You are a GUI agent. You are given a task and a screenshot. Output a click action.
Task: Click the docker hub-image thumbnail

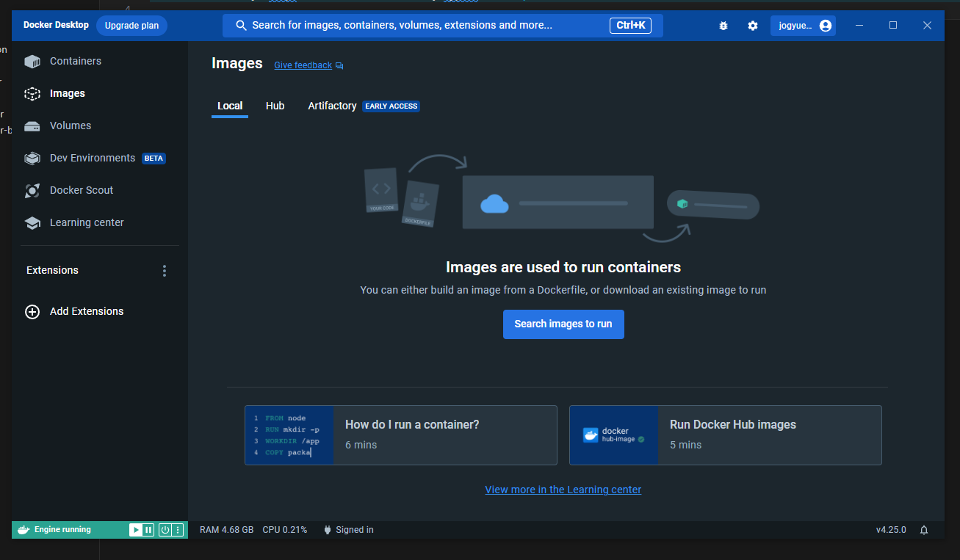coord(614,435)
